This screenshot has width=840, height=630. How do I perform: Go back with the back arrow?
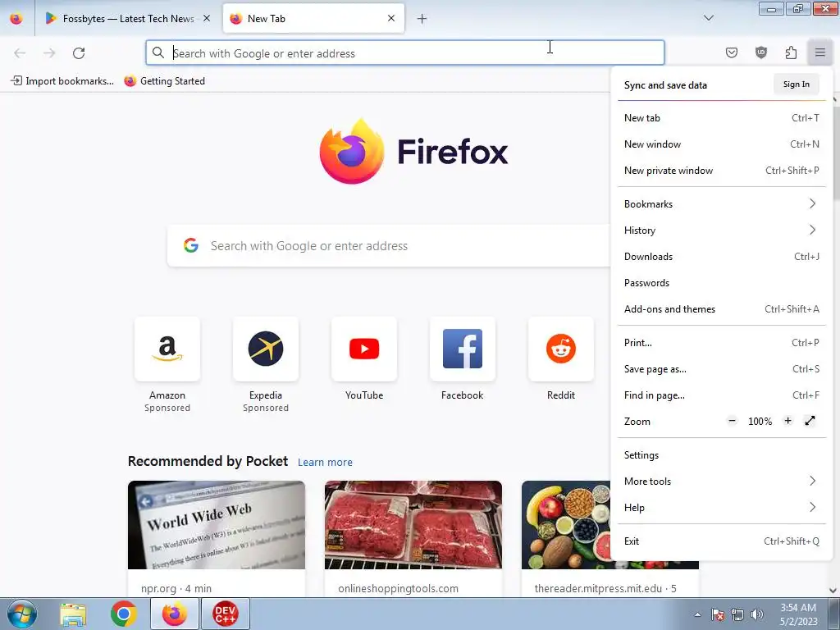(x=20, y=53)
